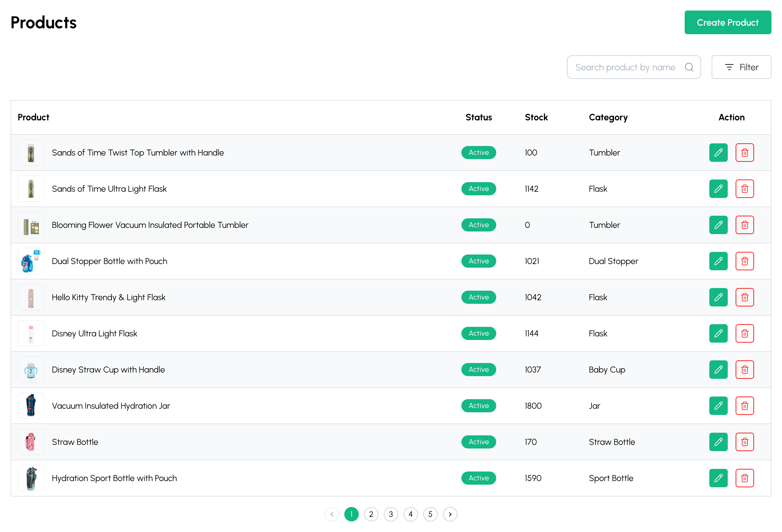This screenshot has width=782, height=532.
Task: Click the search magnifier icon
Action: [689, 67]
